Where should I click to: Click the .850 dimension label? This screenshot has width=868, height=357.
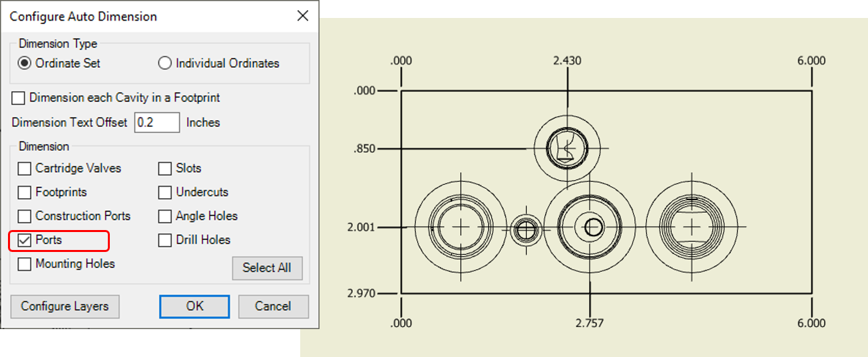click(x=365, y=148)
